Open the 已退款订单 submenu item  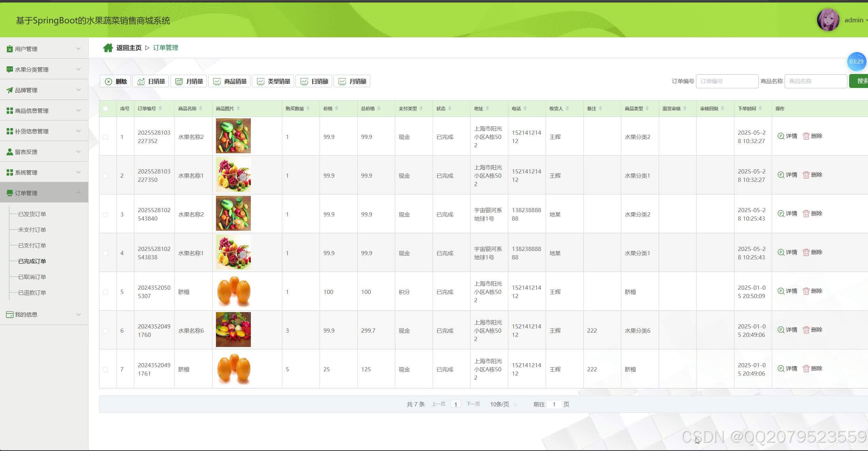[x=32, y=293]
